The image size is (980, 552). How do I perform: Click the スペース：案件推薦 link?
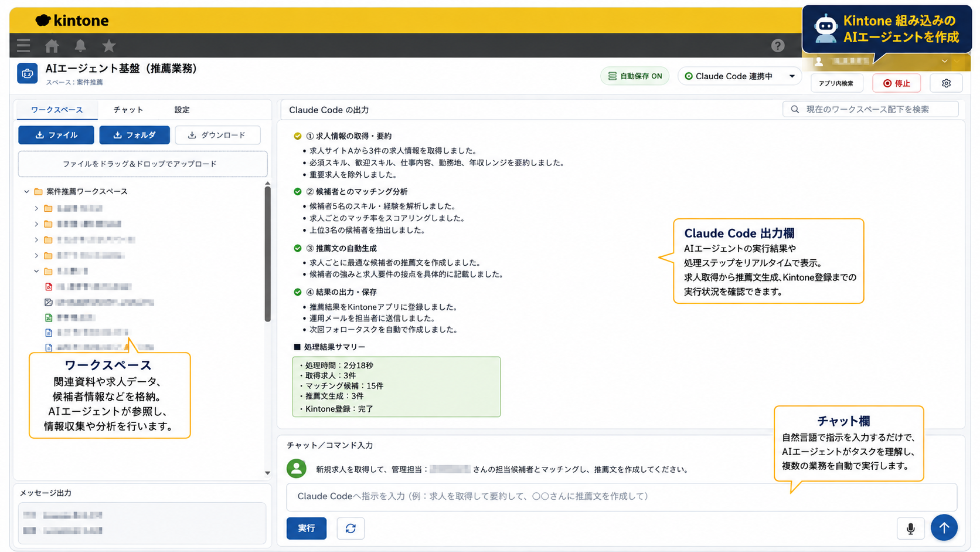pyautogui.click(x=74, y=82)
